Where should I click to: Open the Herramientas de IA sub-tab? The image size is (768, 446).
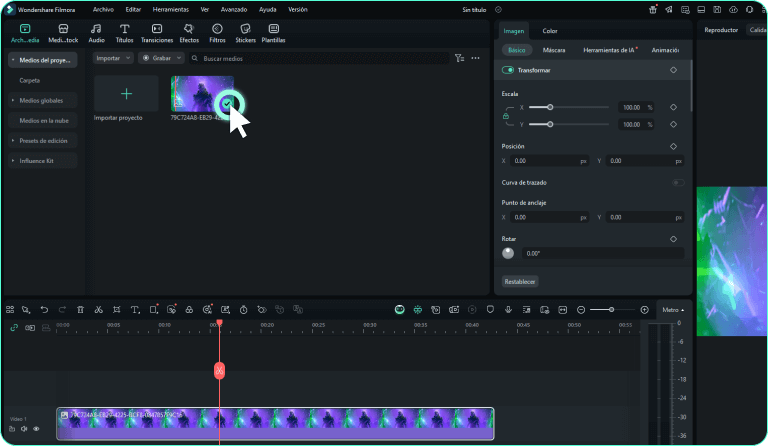[x=610, y=50]
